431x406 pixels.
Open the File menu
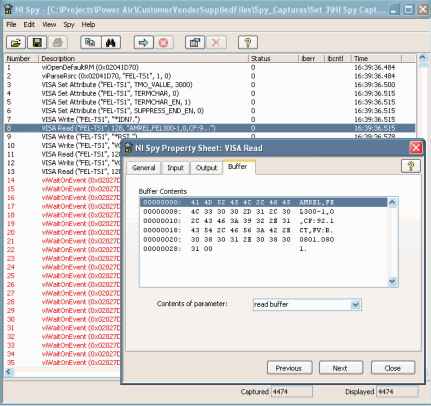11,25
